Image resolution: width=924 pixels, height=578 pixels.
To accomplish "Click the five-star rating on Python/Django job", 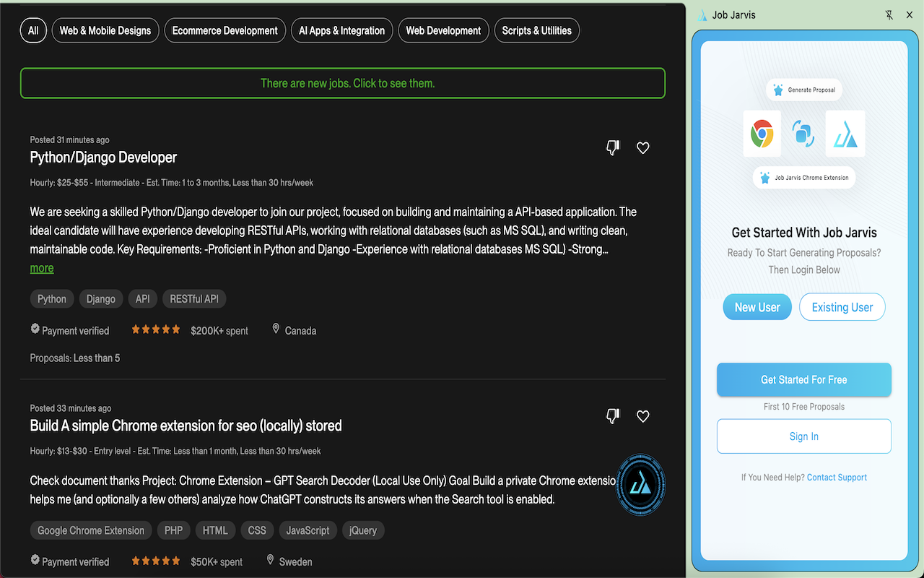I will click(156, 329).
